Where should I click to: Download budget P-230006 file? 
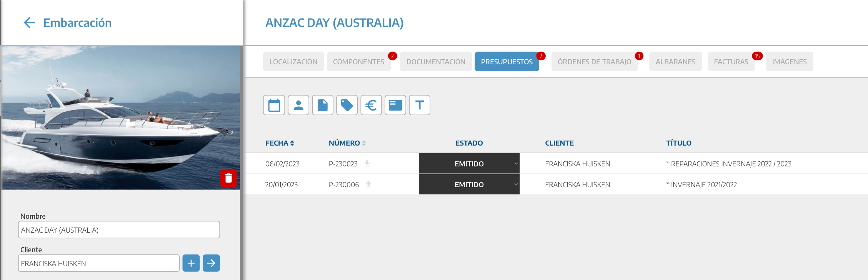368,184
